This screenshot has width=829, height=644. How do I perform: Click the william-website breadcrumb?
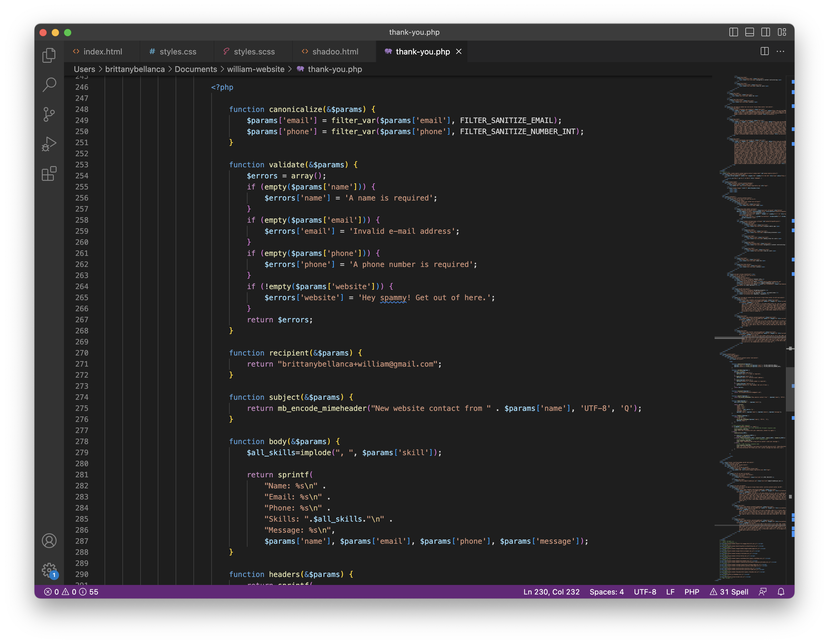256,69
